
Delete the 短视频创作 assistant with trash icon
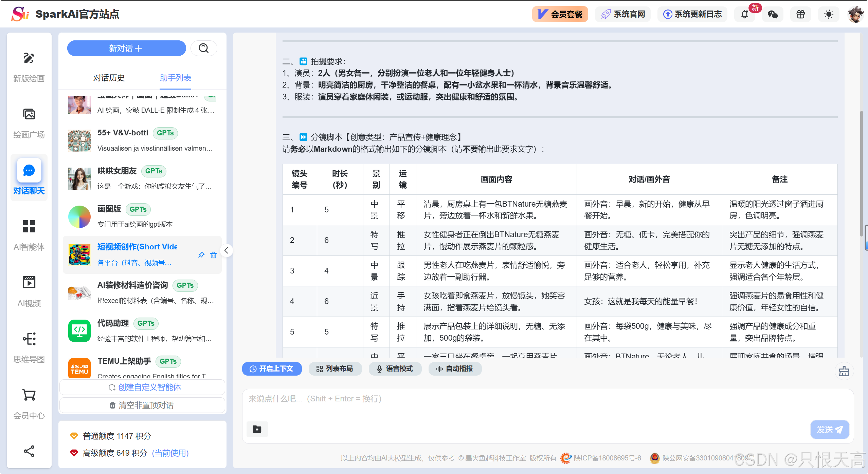[x=213, y=255]
